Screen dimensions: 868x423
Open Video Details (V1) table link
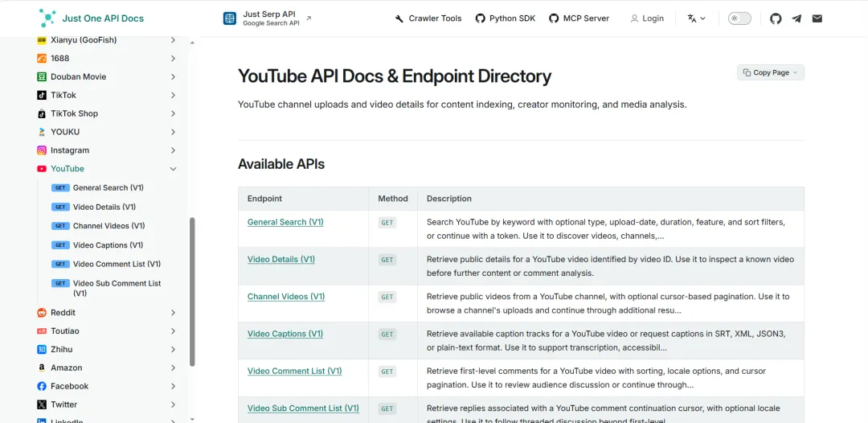click(x=281, y=259)
